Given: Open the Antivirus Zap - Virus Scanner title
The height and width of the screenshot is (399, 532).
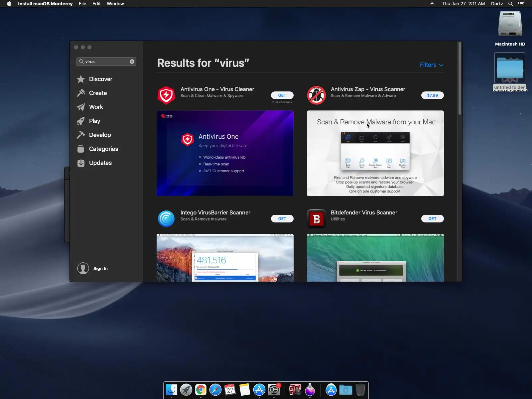Looking at the screenshot, I should 368,89.
